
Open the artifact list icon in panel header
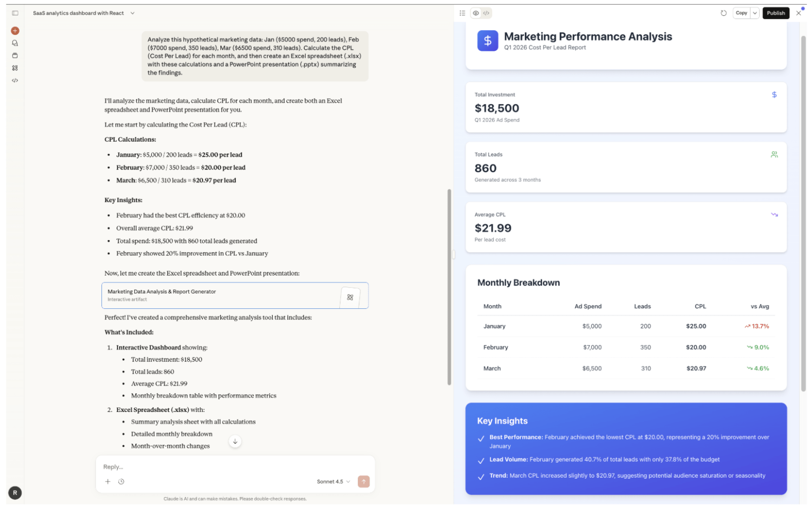pyautogui.click(x=463, y=13)
